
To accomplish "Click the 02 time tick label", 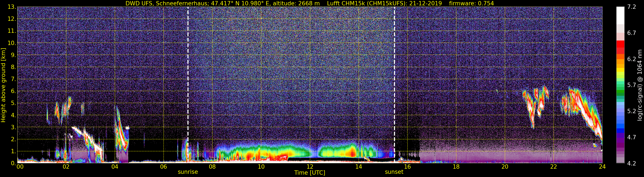I will pyautogui.click(x=66, y=167).
